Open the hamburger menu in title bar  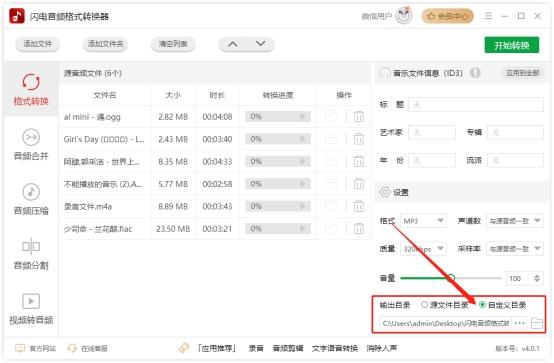coord(488,16)
